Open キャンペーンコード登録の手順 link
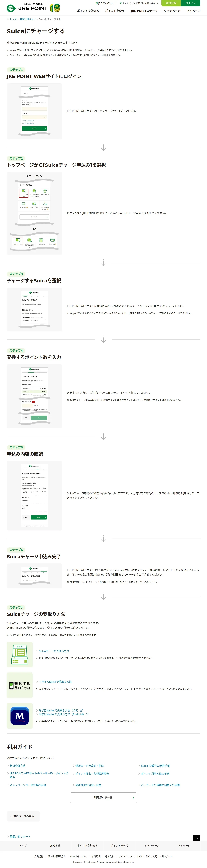Image resolution: width=207 pixels, height=868 pixels. point(28,785)
